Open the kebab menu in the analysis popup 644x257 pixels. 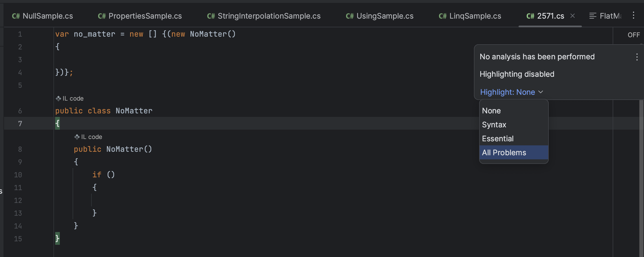click(x=637, y=57)
